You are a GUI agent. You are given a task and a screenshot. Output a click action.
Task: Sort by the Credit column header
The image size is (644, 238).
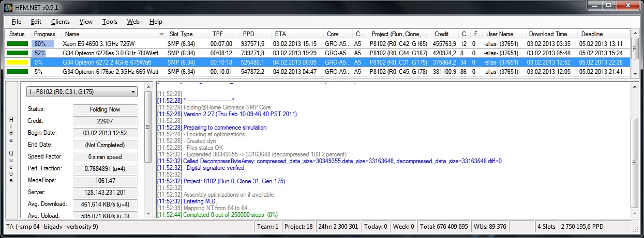446,34
